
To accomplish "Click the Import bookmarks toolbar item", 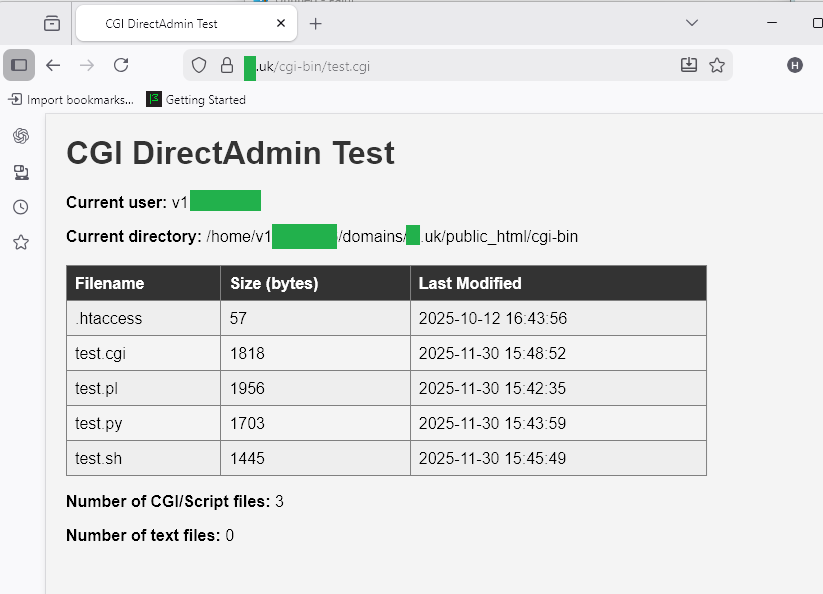I will coord(71,99).
